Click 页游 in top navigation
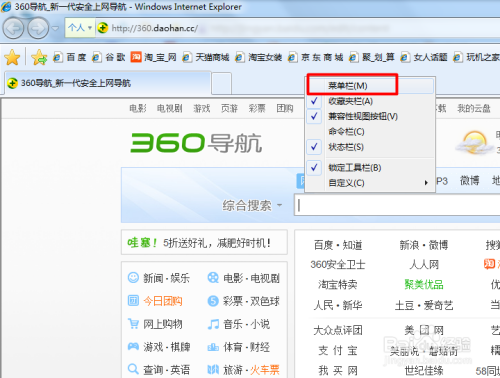The width and height of the screenshot is (500, 378). click(x=229, y=108)
